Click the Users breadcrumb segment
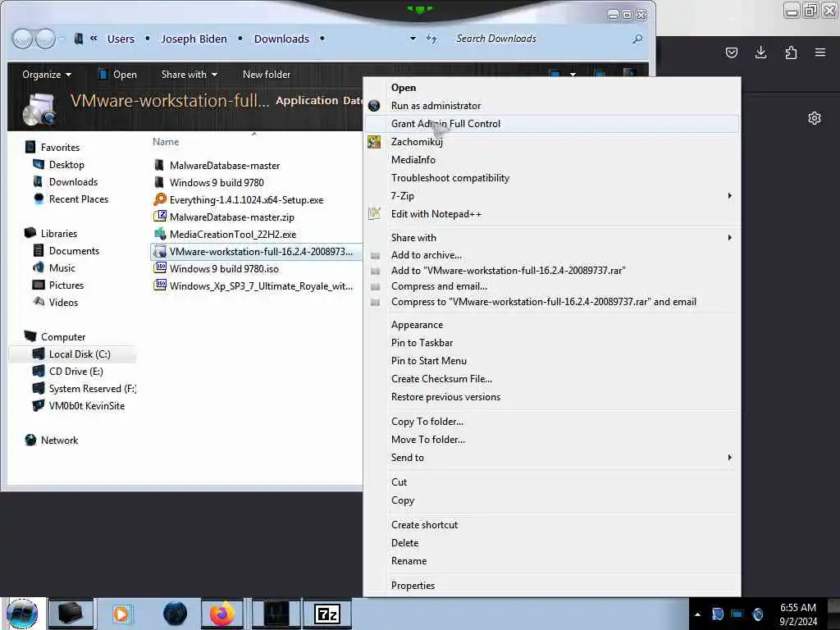Viewport: 840px width, 630px height. tap(121, 39)
